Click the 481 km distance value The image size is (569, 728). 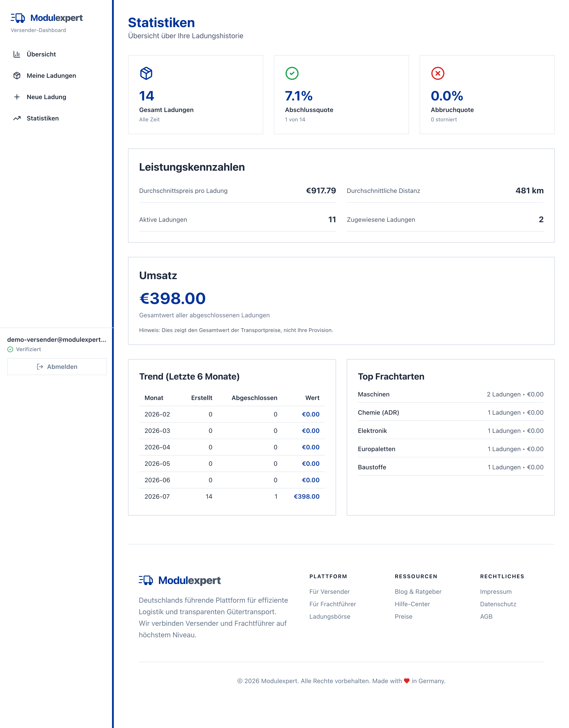point(529,191)
